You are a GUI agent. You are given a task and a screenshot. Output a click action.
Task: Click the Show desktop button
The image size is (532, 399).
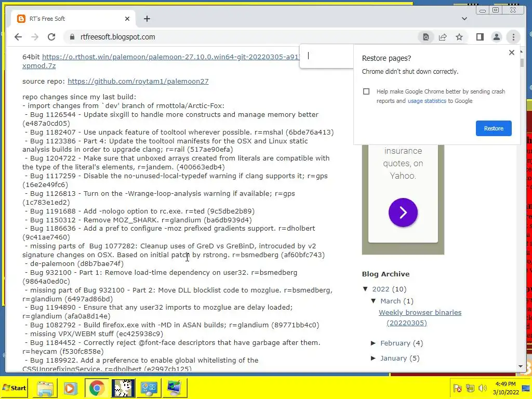tap(527, 388)
